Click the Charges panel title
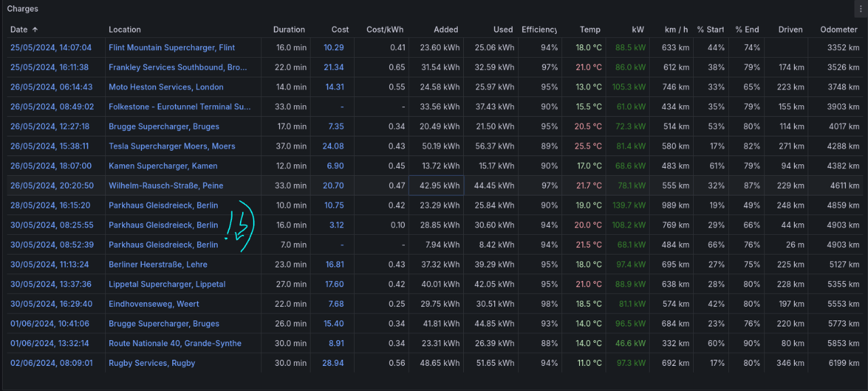 22,9
